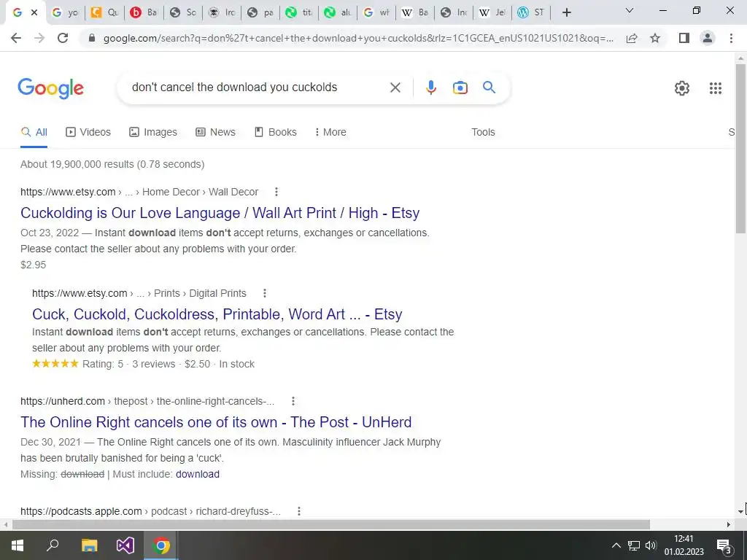The image size is (747, 560).
Task: Open the Chrome side panel
Action: (x=684, y=38)
